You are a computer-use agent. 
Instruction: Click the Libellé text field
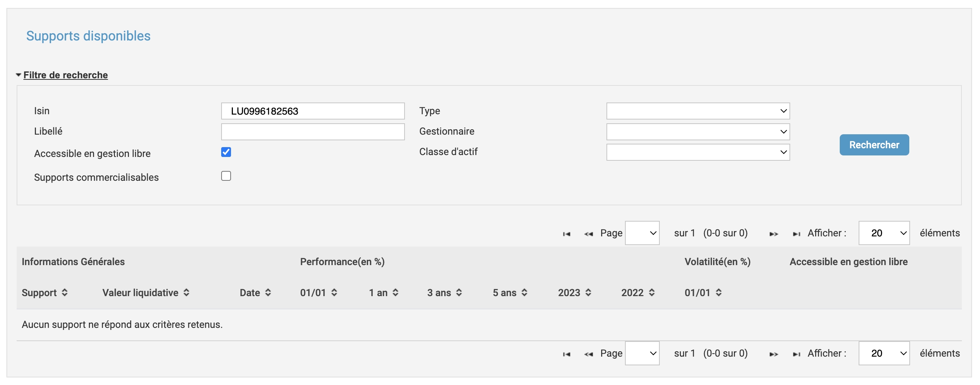pyautogui.click(x=313, y=132)
